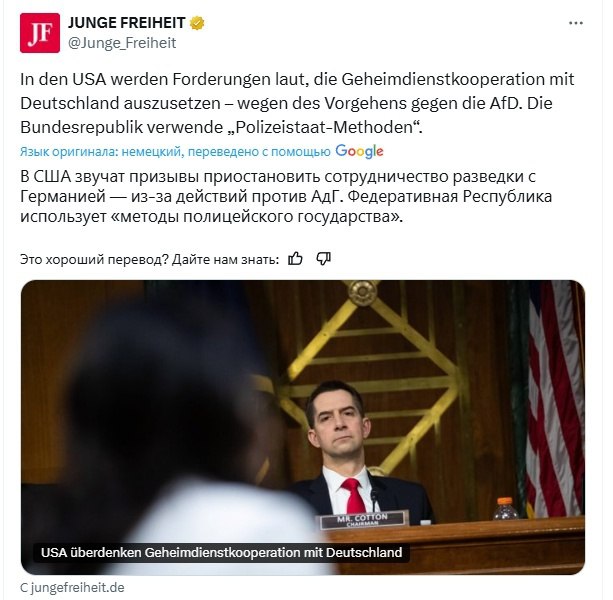Open the @Junge_Freiheit handle

click(122, 43)
